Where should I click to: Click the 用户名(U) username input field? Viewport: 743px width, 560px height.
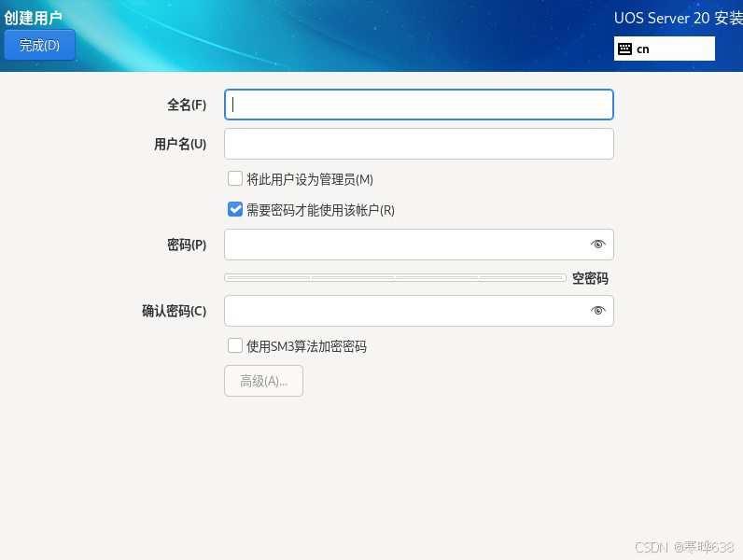419,144
